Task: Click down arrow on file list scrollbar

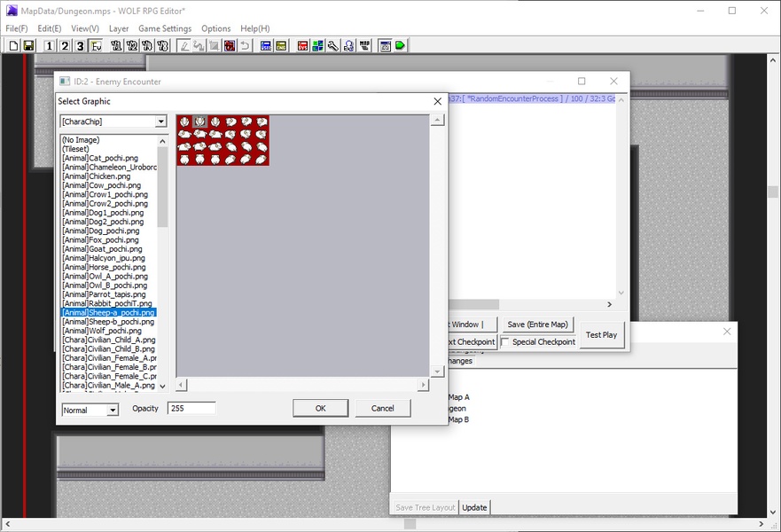Action: (162, 387)
